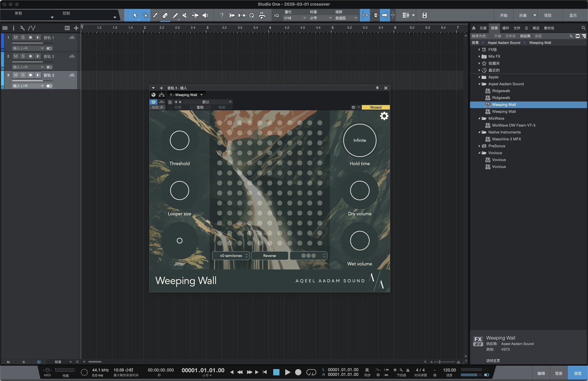Select the Mute tool
Image resolution: width=588 pixels, height=381 pixels.
(x=185, y=15)
